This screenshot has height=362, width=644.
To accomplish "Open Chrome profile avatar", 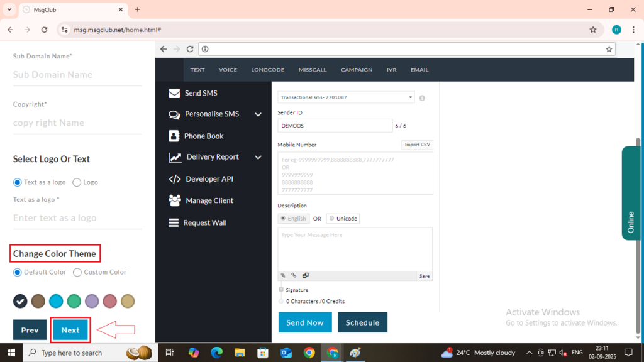I will click(x=616, y=30).
